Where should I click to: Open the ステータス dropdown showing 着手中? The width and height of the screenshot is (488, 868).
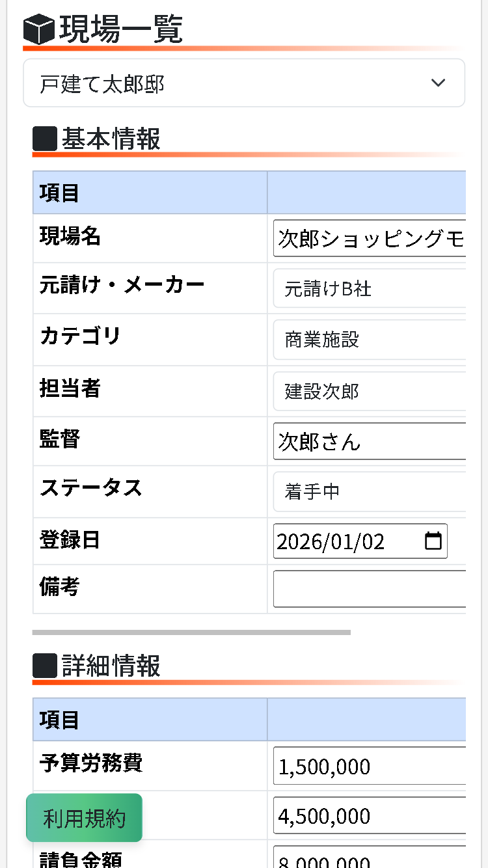371,492
